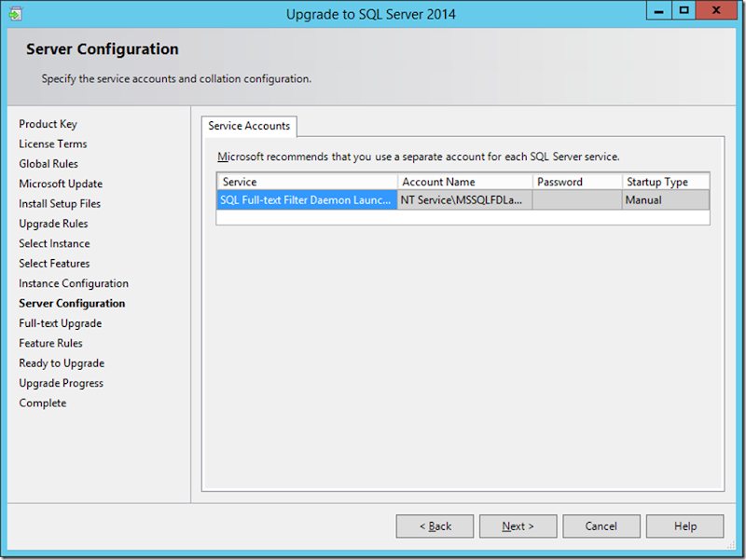Select Global Rules step in sidebar
The height and width of the screenshot is (560, 746).
tap(48, 164)
